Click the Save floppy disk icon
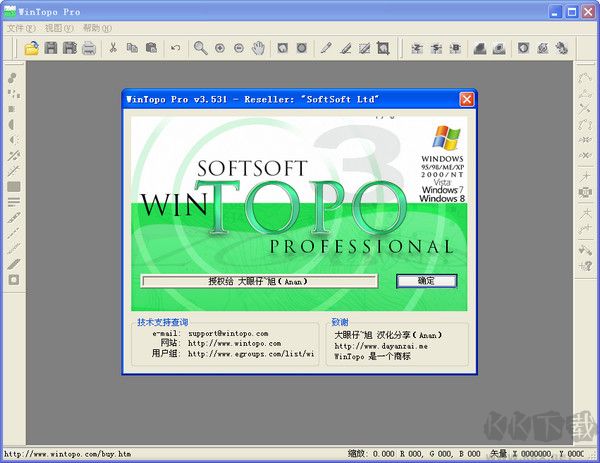The width and height of the screenshot is (600, 463). (51, 48)
